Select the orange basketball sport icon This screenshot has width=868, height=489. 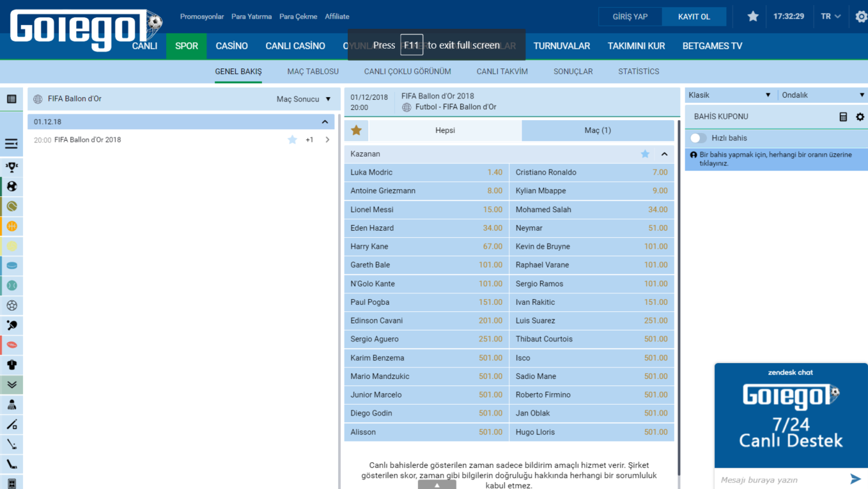tap(12, 226)
